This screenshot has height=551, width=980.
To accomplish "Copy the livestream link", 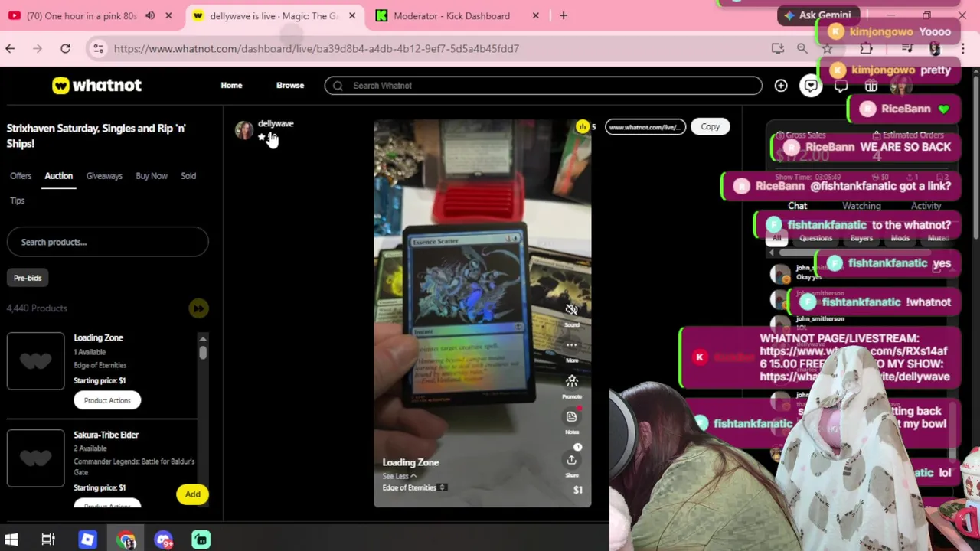I will (x=710, y=127).
